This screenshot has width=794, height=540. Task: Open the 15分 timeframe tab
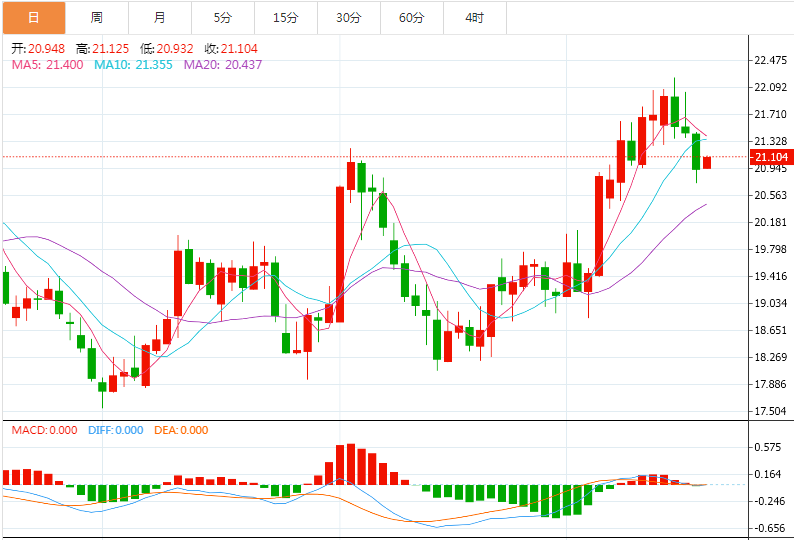click(286, 18)
